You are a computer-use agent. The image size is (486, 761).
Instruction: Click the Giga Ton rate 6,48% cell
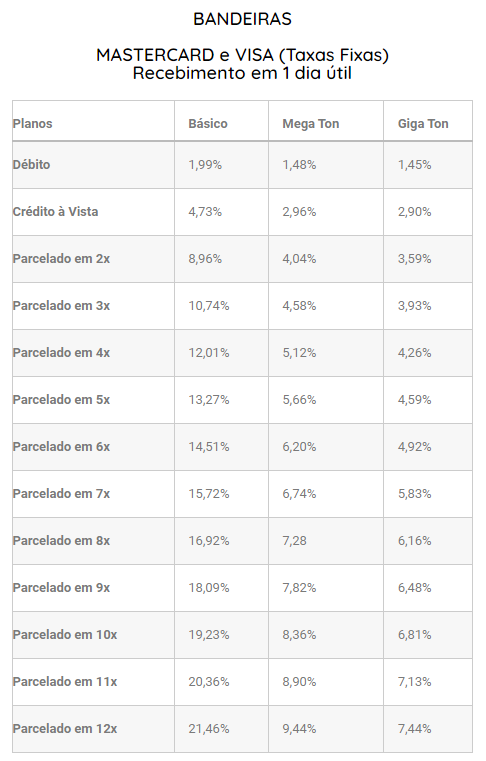428,588
